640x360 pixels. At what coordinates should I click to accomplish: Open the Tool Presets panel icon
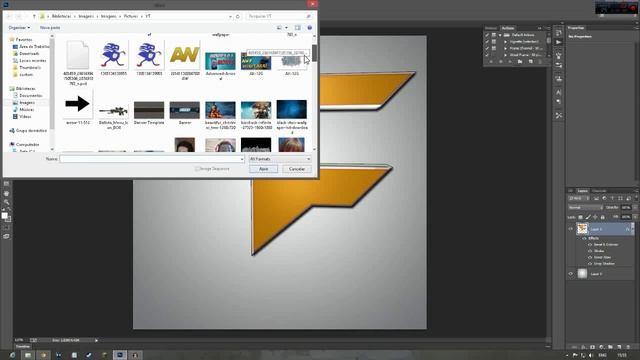[559, 116]
